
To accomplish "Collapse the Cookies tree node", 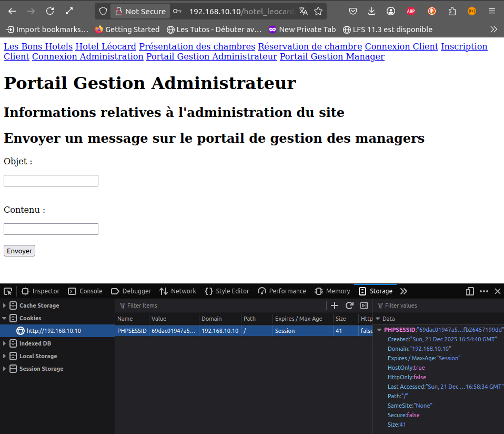I will coord(5,318).
